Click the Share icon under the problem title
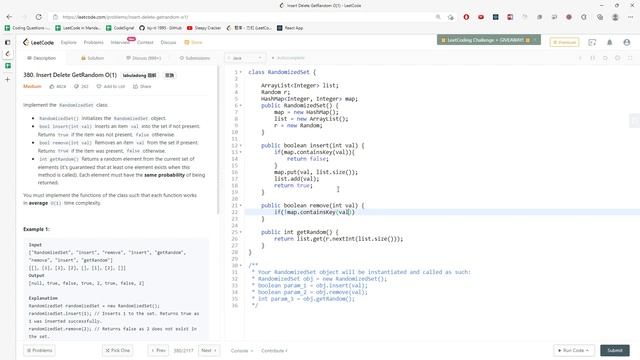The height and width of the screenshot is (360, 640). 136,87
